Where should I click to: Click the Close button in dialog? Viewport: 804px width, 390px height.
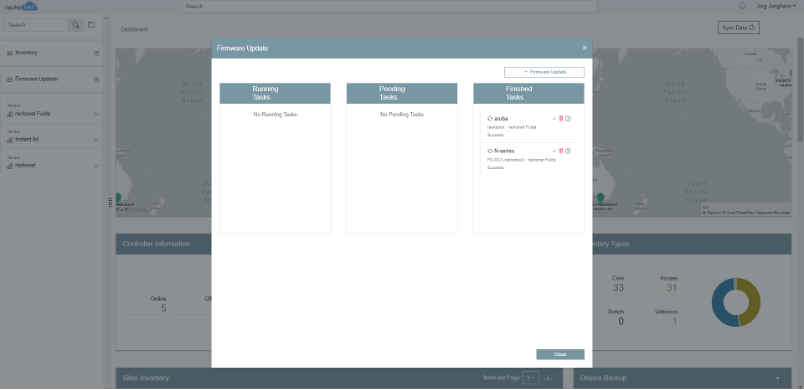[560, 355]
